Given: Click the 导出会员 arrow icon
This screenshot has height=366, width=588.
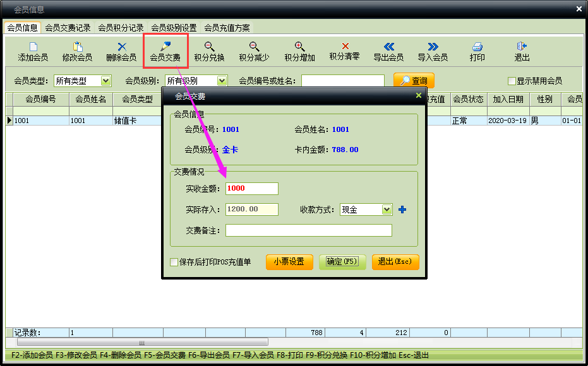Looking at the screenshot, I should [x=388, y=47].
